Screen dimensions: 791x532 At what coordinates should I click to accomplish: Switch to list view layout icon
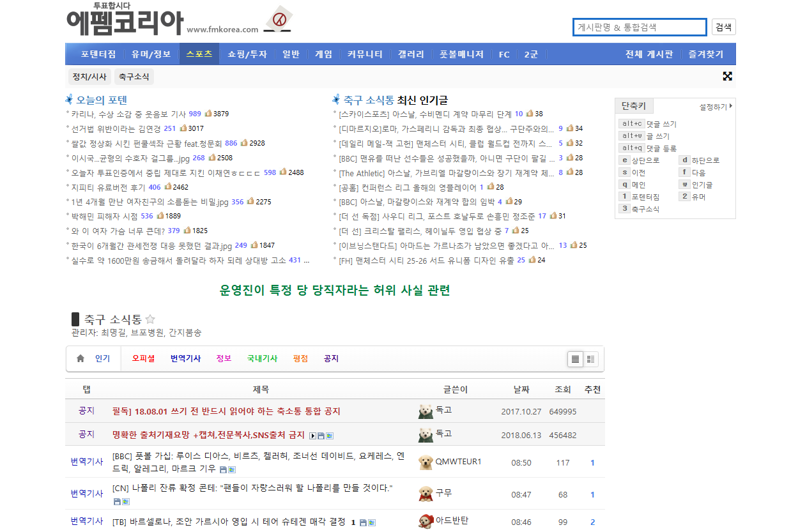coord(575,359)
